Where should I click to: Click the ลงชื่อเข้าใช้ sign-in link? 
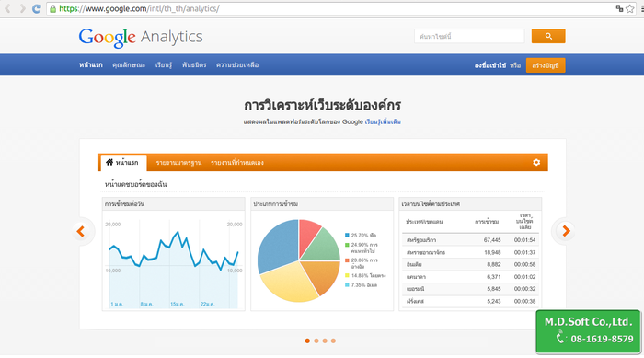(x=490, y=65)
